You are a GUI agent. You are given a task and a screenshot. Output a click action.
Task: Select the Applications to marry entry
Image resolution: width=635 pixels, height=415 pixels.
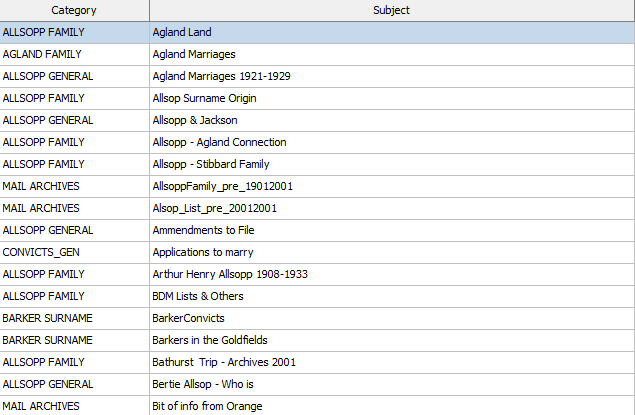pyautogui.click(x=203, y=252)
